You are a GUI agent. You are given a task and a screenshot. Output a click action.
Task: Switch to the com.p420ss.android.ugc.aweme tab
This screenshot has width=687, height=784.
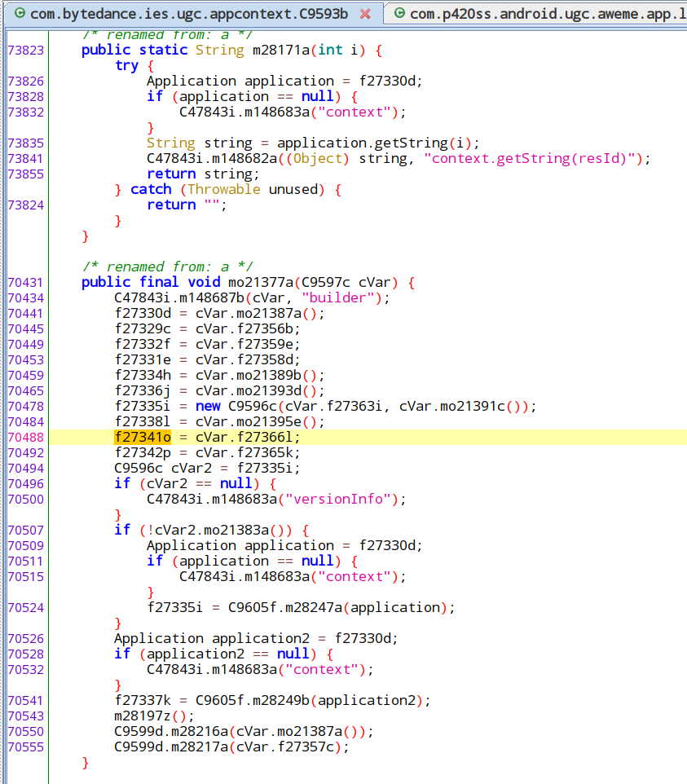(x=546, y=14)
